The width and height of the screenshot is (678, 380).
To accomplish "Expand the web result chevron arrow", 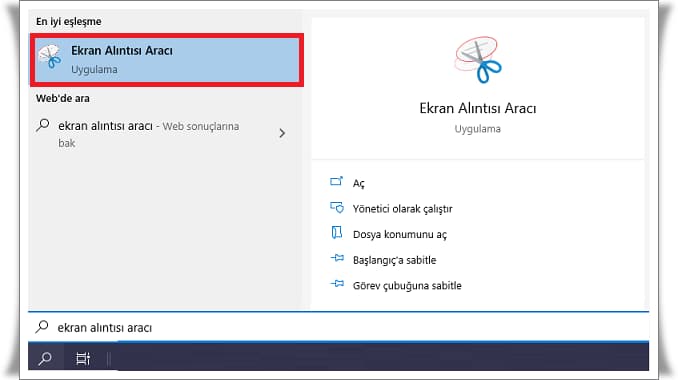I will pyautogui.click(x=282, y=133).
